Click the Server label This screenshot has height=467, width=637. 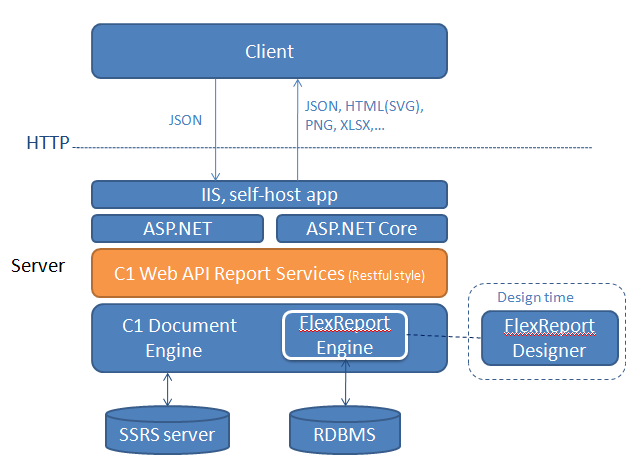pyautogui.click(x=38, y=266)
